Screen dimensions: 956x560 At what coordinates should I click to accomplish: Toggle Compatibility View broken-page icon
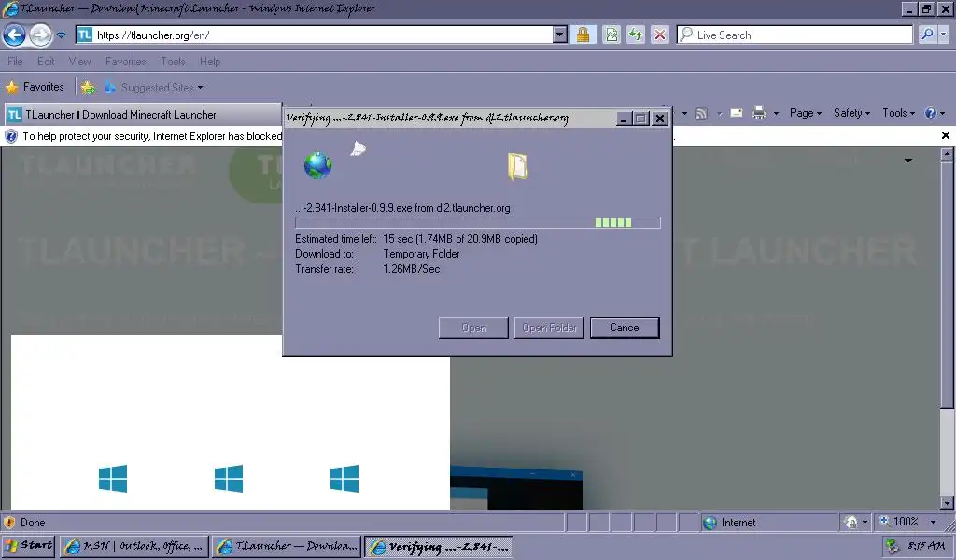[x=612, y=35]
